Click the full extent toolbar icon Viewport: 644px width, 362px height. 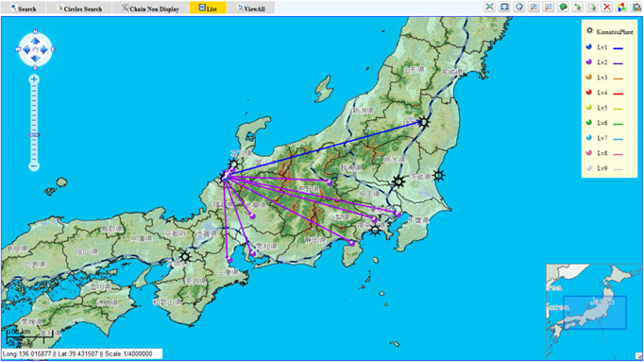click(x=489, y=7)
